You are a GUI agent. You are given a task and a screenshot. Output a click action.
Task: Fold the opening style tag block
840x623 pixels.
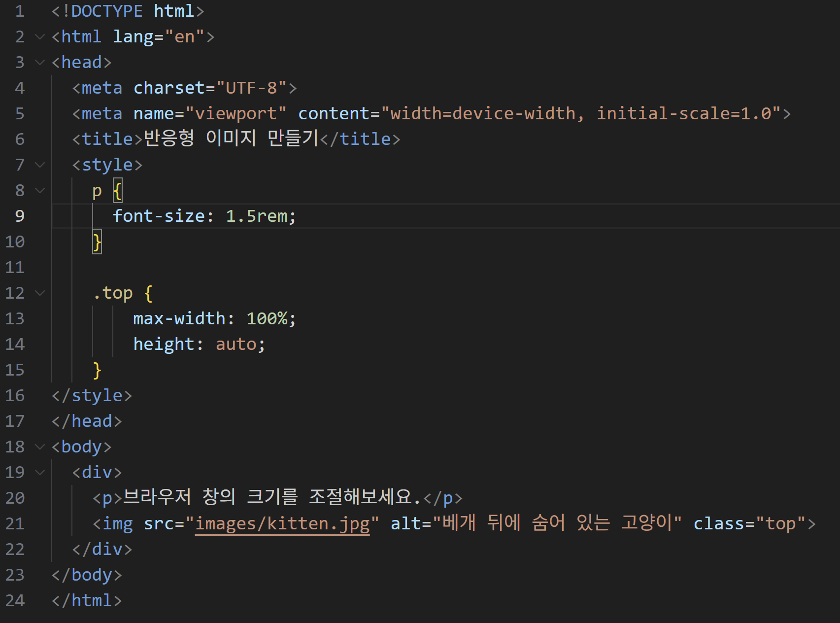40,165
